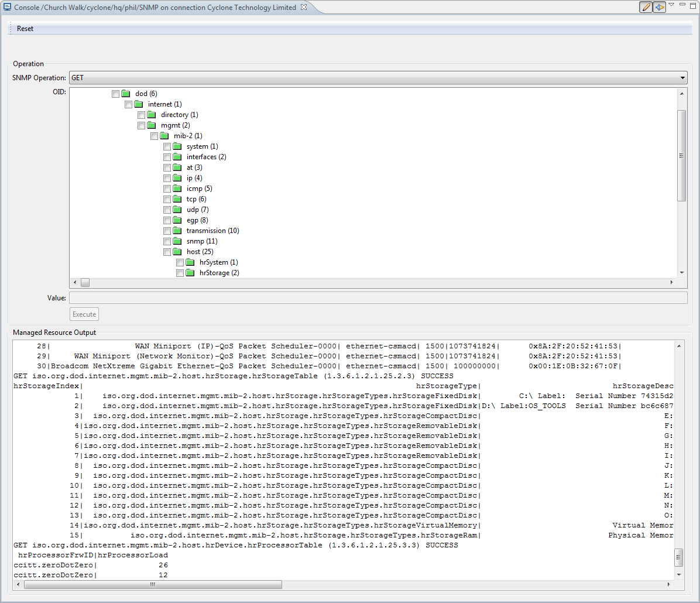Open the SNMP Operation dropdown
The image size is (700, 603).
click(x=378, y=78)
